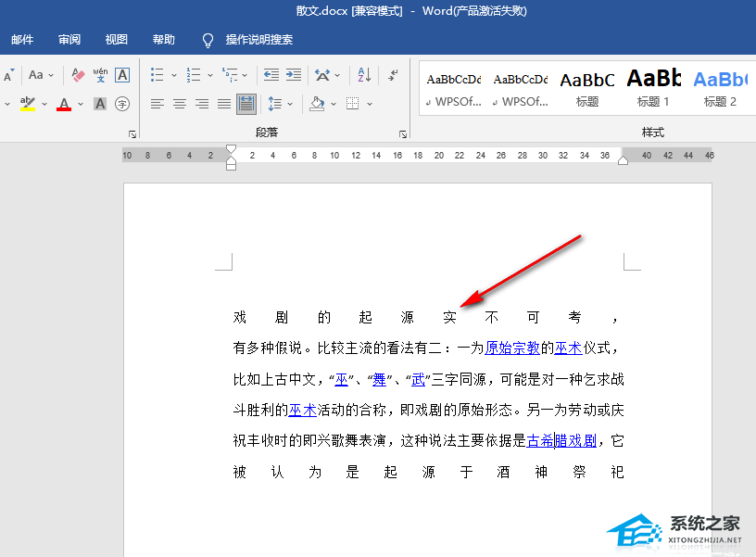
Task: Open the 巫术 link before 活动的合称
Action: tap(302, 410)
